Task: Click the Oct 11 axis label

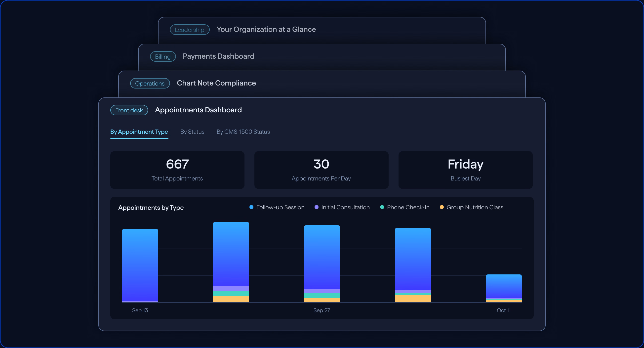Action: [x=504, y=310]
